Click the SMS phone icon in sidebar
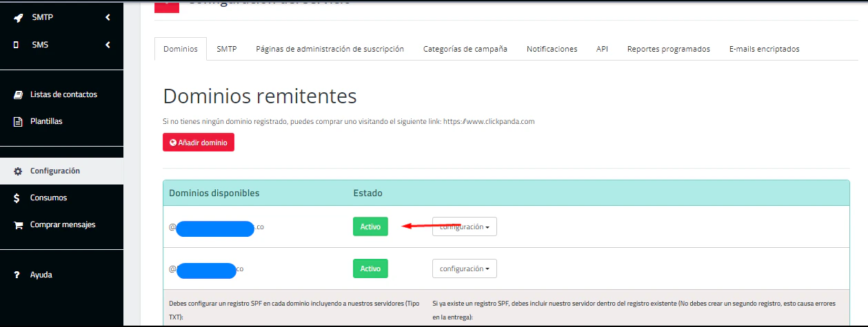 [x=17, y=45]
